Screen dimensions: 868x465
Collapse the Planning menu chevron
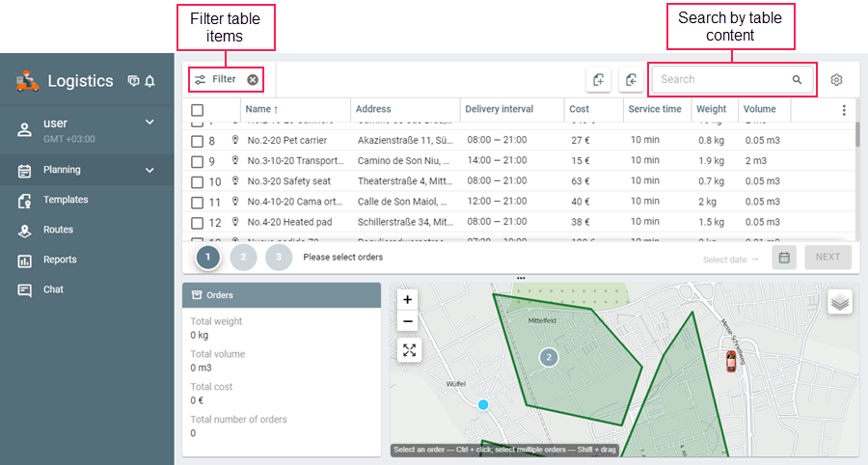pos(149,171)
